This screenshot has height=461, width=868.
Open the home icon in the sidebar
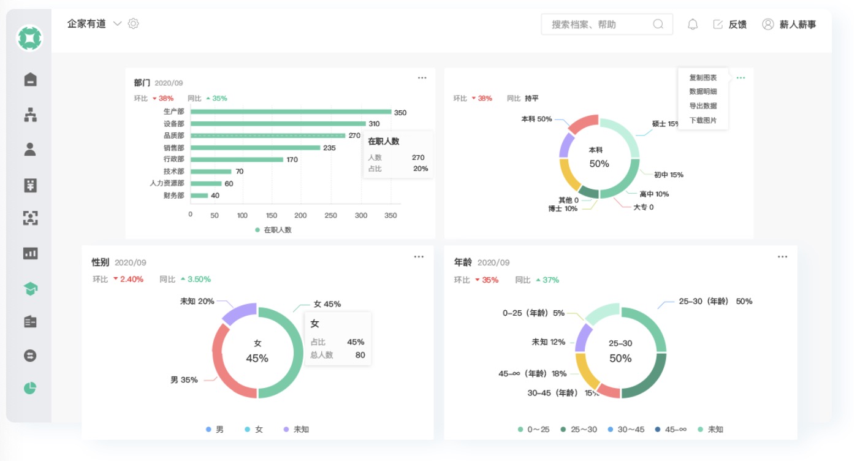click(30, 79)
